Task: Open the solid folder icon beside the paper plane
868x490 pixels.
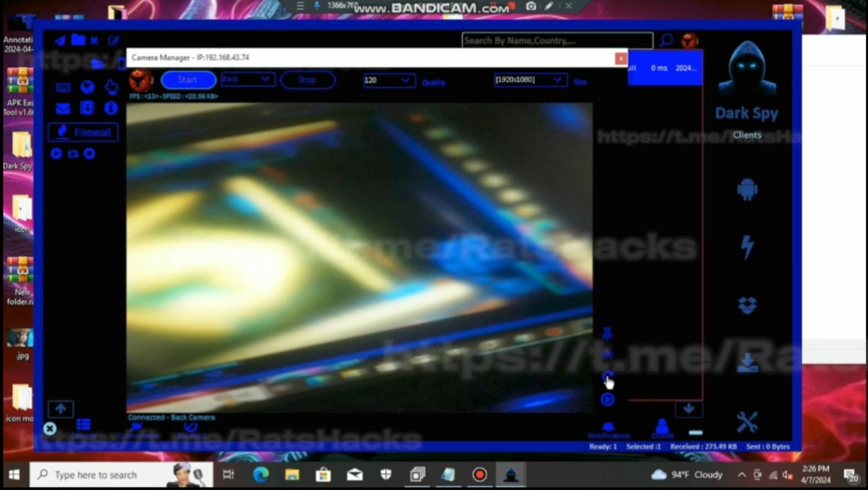Action: tap(78, 40)
